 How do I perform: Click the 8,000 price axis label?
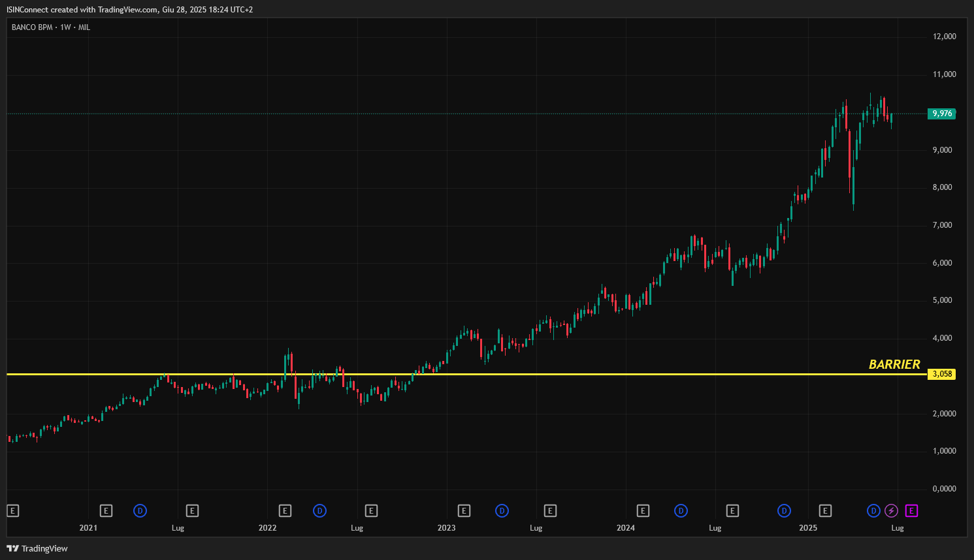[x=943, y=187]
